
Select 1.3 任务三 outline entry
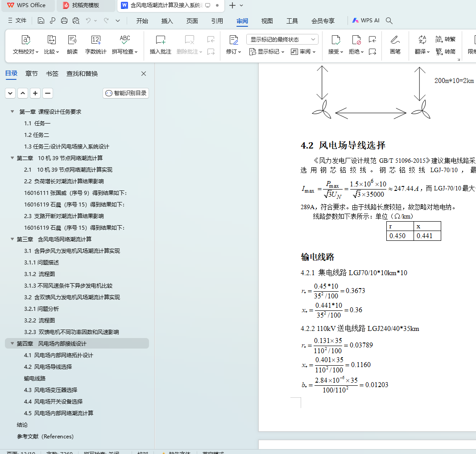pyautogui.click(x=67, y=147)
